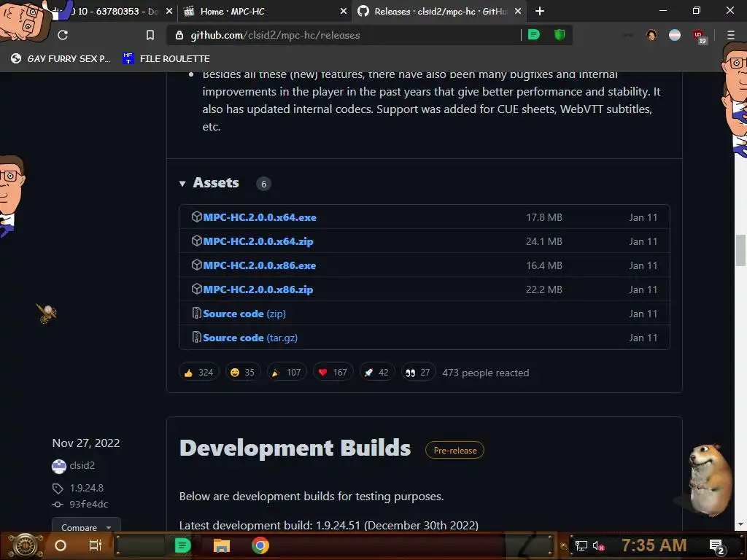Download Source code (zip)
Image resolution: width=747 pixels, height=560 pixels.
(x=244, y=314)
